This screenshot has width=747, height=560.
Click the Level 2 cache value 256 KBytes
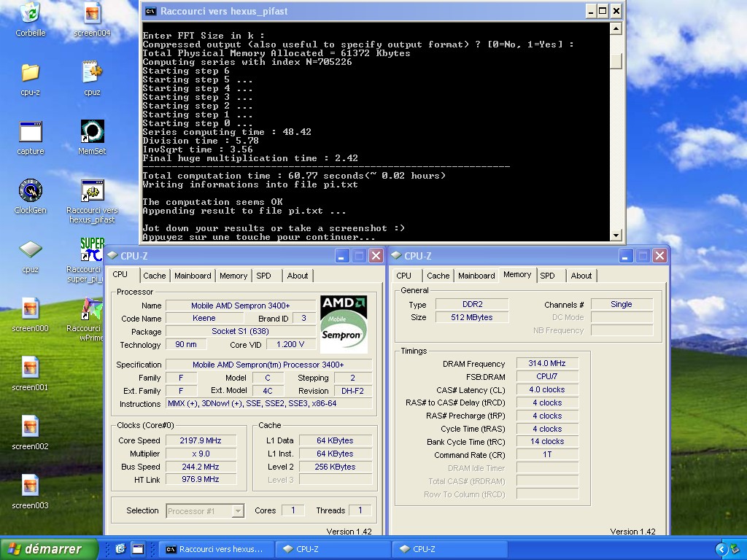tap(335, 467)
